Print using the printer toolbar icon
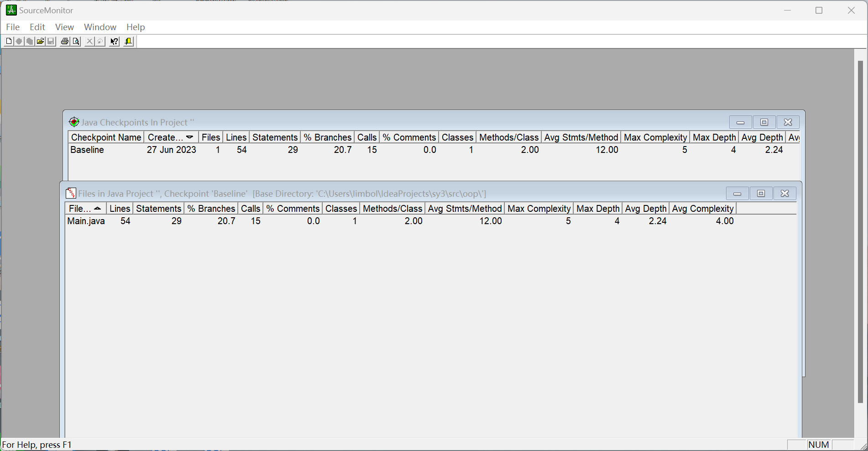The width and height of the screenshot is (868, 451). pyautogui.click(x=65, y=42)
